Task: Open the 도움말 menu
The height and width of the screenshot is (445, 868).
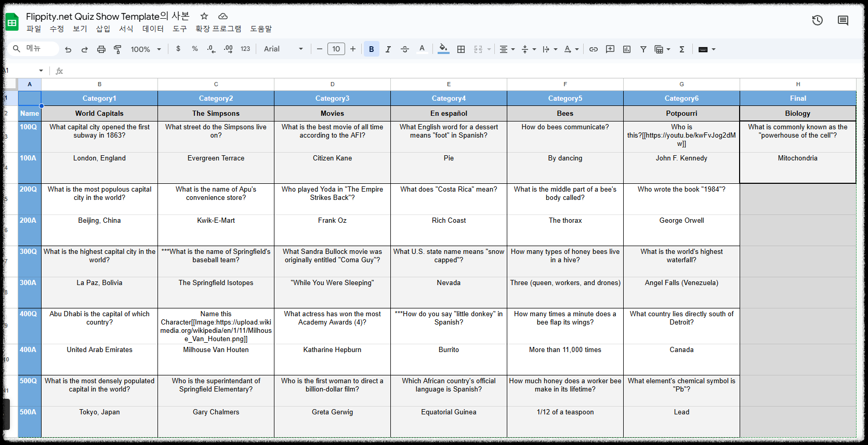Action: tap(261, 29)
